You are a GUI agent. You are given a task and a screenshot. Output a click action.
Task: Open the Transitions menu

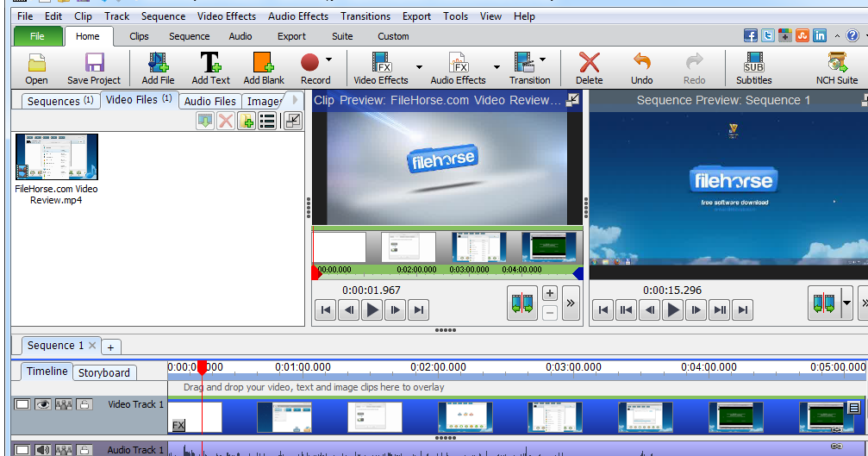point(365,16)
